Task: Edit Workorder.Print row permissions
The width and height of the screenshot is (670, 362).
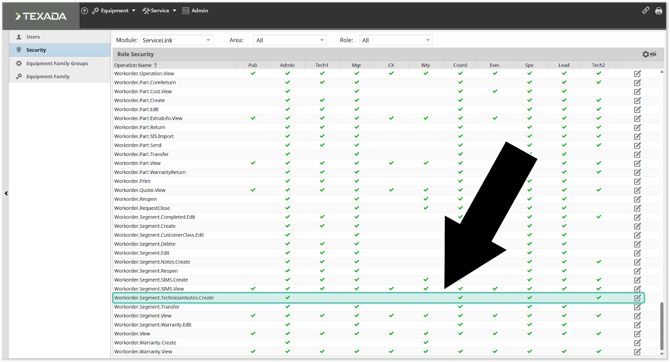Action: pyautogui.click(x=637, y=181)
